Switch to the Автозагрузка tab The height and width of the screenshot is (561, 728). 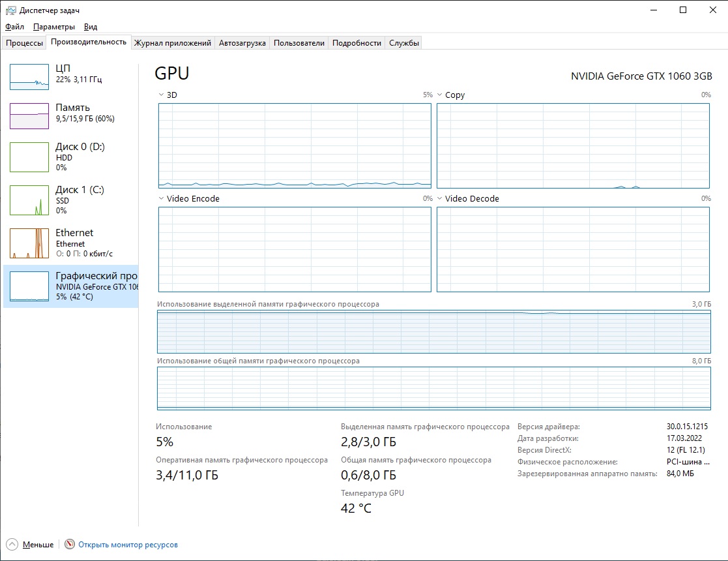pyautogui.click(x=242, y=43)
